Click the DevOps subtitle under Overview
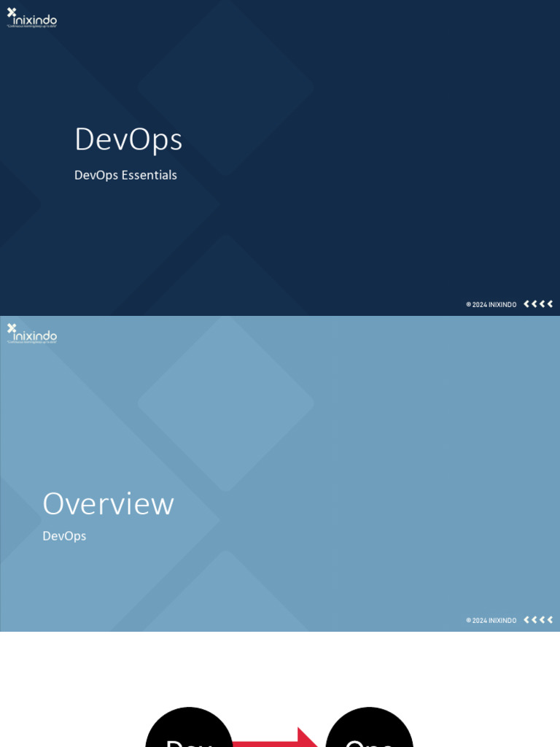This screenshot has height=747, width=560. pos(64,536)
